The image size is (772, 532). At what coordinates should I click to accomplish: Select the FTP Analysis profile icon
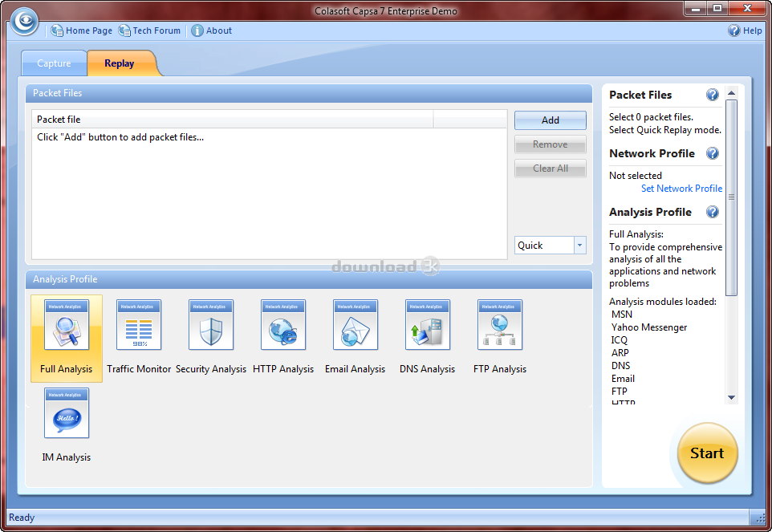(x=500, y=325)
